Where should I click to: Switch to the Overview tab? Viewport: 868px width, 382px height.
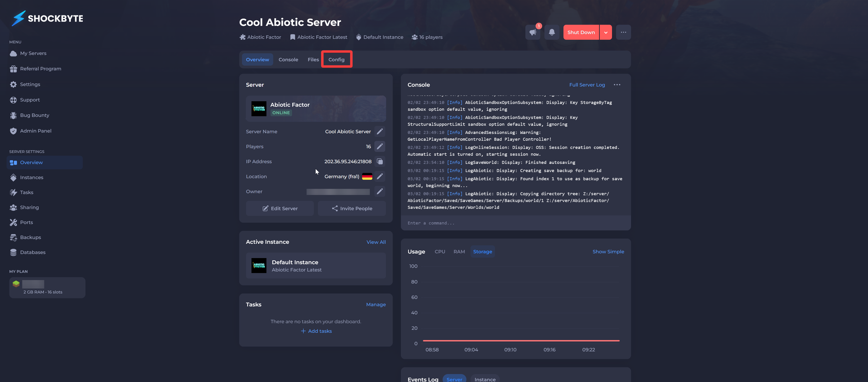[x=257, y=60]
